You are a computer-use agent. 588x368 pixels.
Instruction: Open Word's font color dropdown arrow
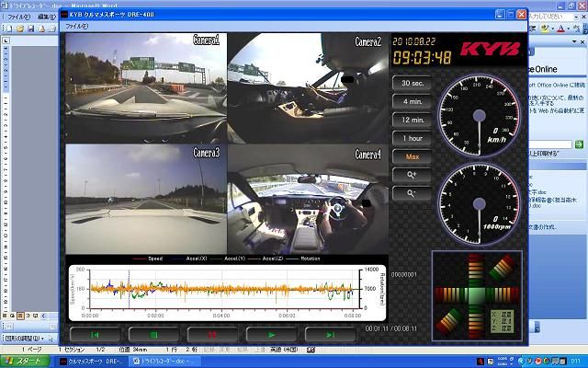(568, 29)
